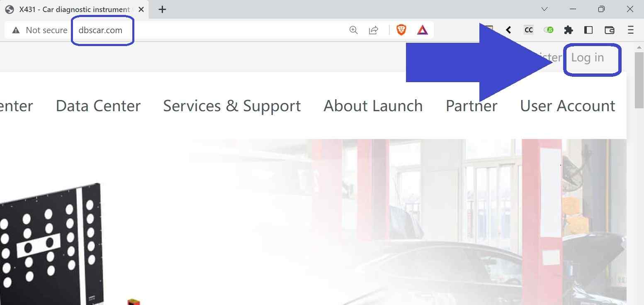The image size is (644, 305).
Task: Expand the tab search chevron
Action: [544, 9]
